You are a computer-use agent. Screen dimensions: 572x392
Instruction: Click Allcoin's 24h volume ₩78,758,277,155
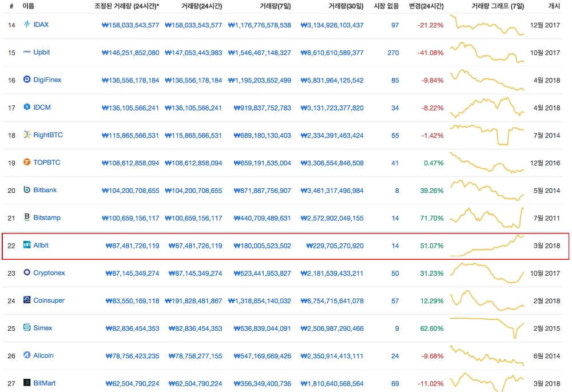pos(195,356)
